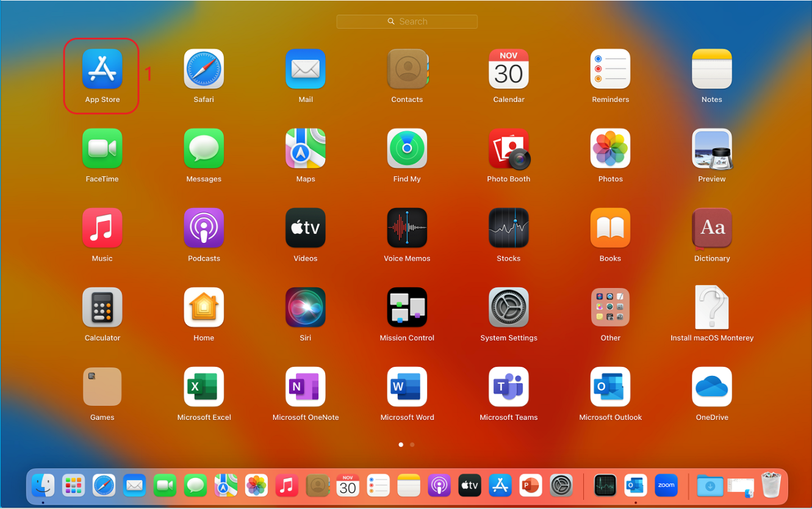Open Finder from the Dock
812x509 pixels.
pyautogui.click(x=43, y=486)
